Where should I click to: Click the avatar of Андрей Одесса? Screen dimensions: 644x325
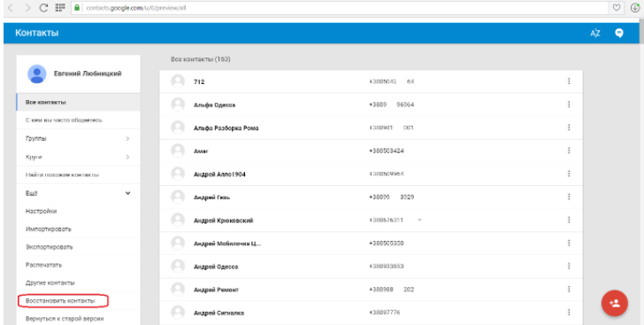point(178,267)
